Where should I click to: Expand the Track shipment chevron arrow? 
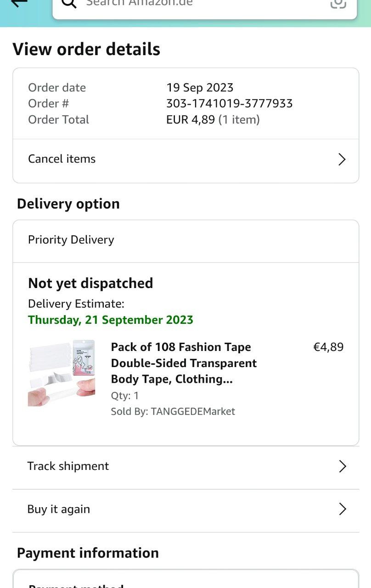click(x=342, y=466)
